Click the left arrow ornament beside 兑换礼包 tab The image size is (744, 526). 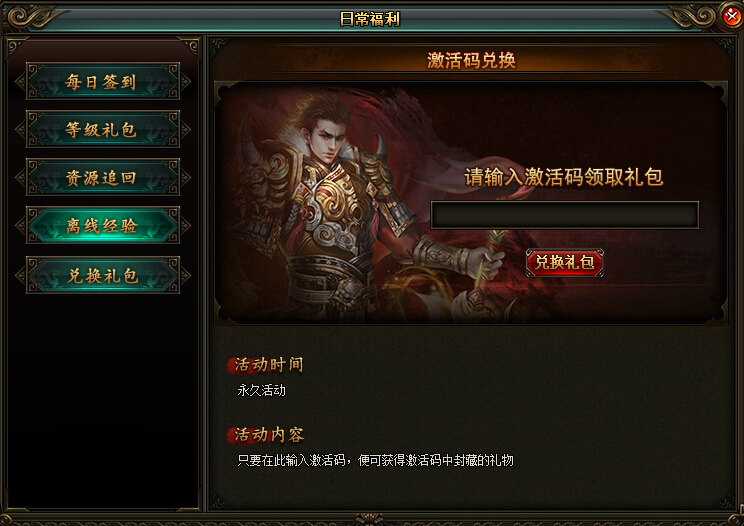20,275
